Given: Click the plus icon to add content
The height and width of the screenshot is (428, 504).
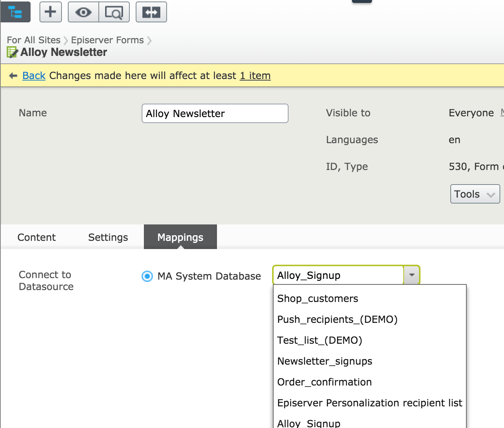Looking at the screenshot, I should 51,12.
